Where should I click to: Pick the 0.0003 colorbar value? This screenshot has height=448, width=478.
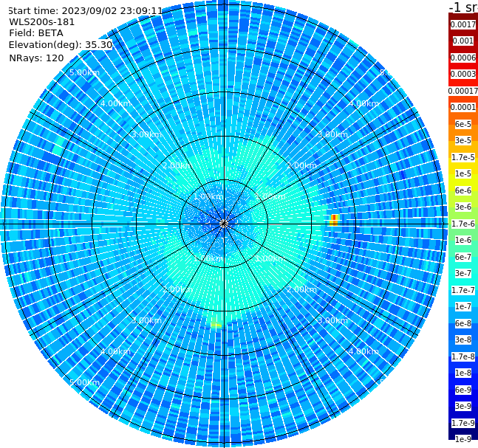point(463,74)
